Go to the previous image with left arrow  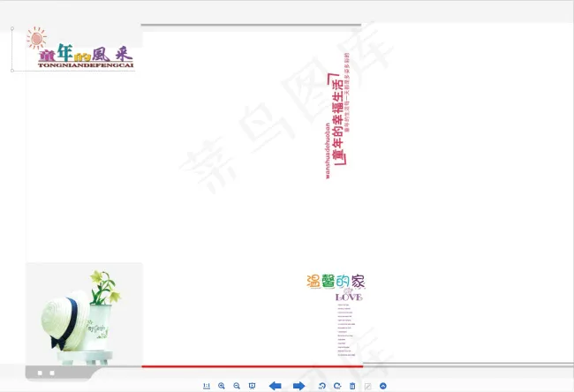coord(275,386)
